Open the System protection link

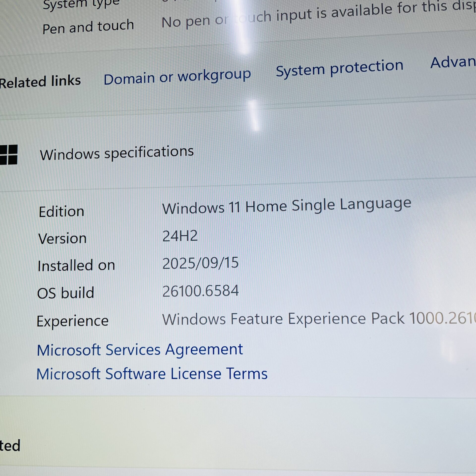339,68
